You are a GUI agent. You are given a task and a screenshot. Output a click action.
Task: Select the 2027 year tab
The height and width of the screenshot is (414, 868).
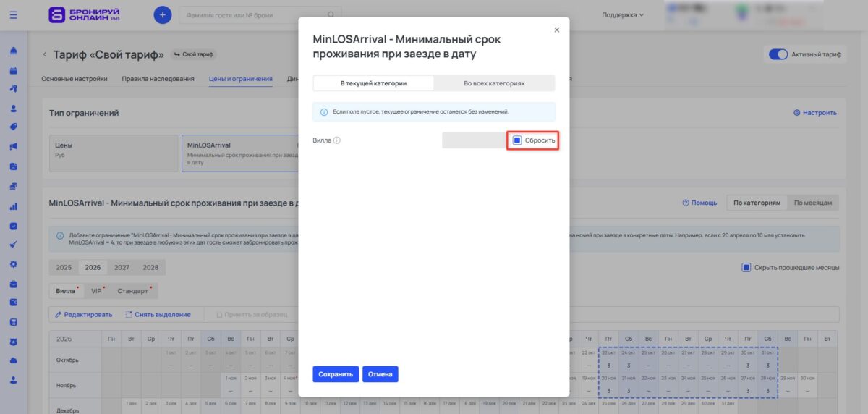coord(122,267)
